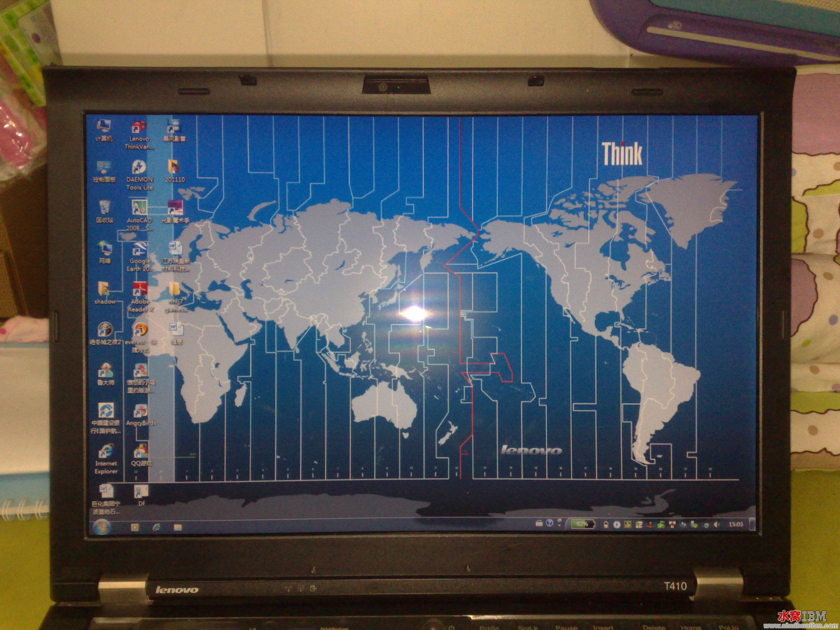Open the Df shortcut

coord(141,496)
